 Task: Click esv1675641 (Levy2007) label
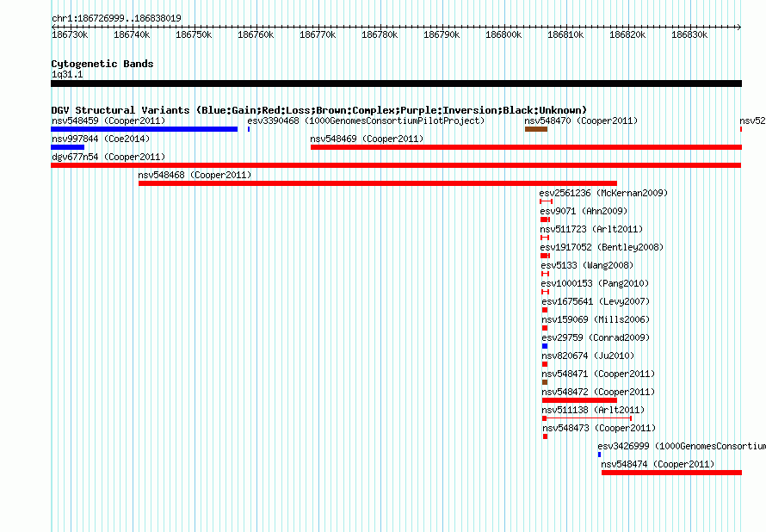click(x=596, y=301)
